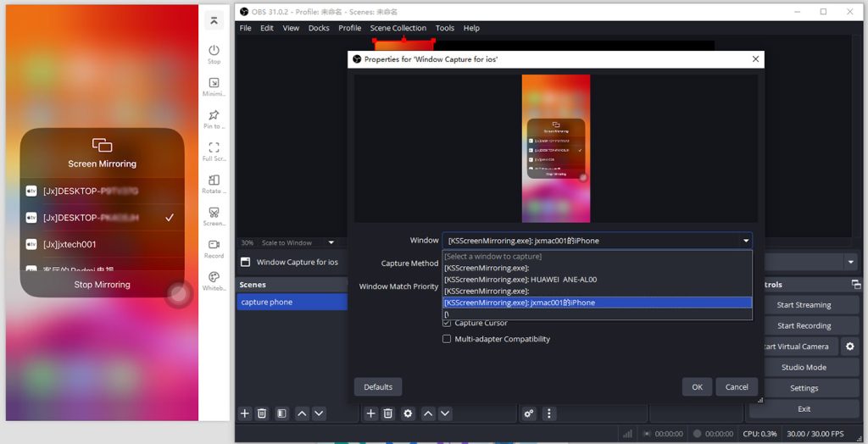Click the Studio Mode button
Viewport: 868px width, 444px height.
tap(804, 368)
